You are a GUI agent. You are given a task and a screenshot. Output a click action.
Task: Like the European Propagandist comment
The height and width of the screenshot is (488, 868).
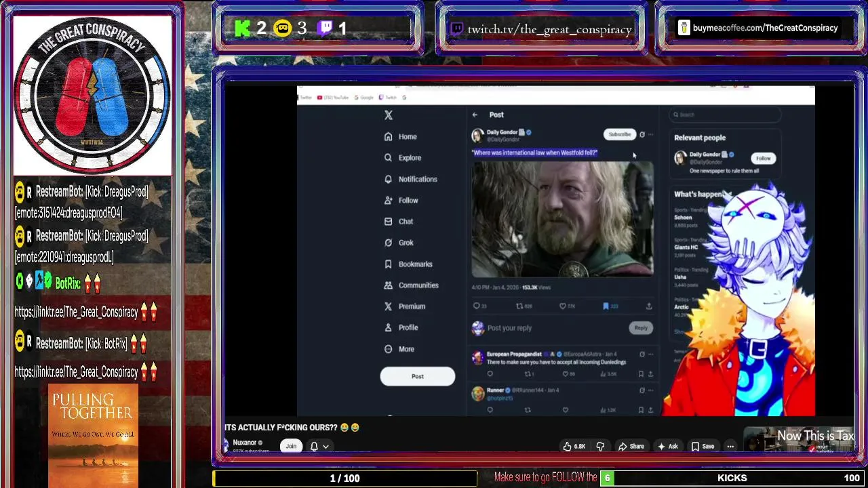click(x=566, y=373)
